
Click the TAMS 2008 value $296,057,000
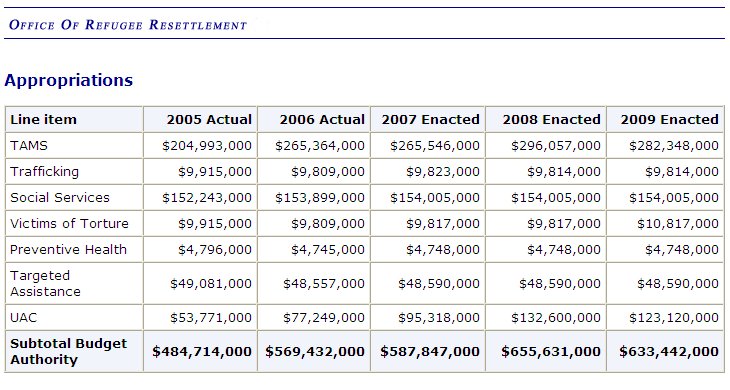click(x=556, y=146)
